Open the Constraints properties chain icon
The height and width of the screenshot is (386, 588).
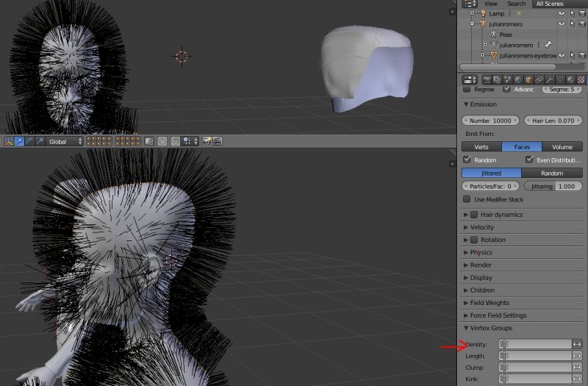tap(539, 79)
